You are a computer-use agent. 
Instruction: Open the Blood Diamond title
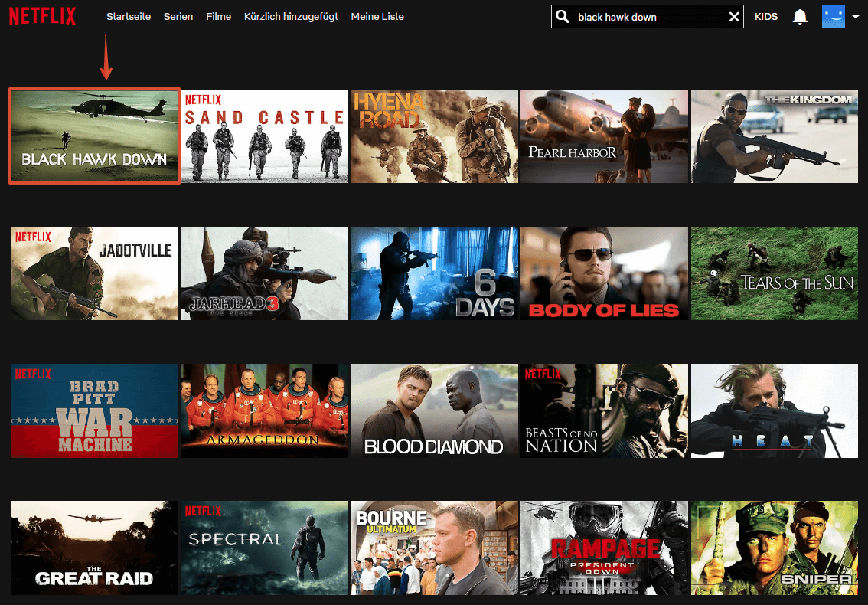coord(434,410)
